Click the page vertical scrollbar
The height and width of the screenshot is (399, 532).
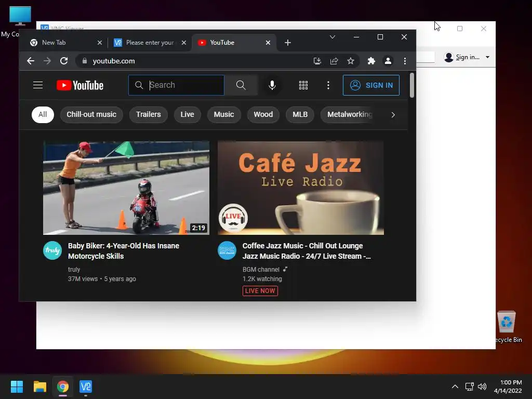pos(412,86)
